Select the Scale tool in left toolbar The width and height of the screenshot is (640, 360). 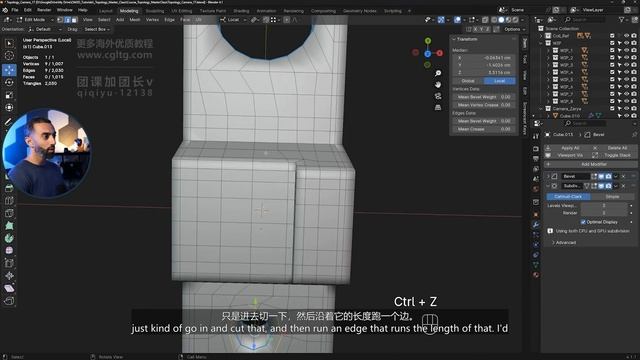(9, 95)
